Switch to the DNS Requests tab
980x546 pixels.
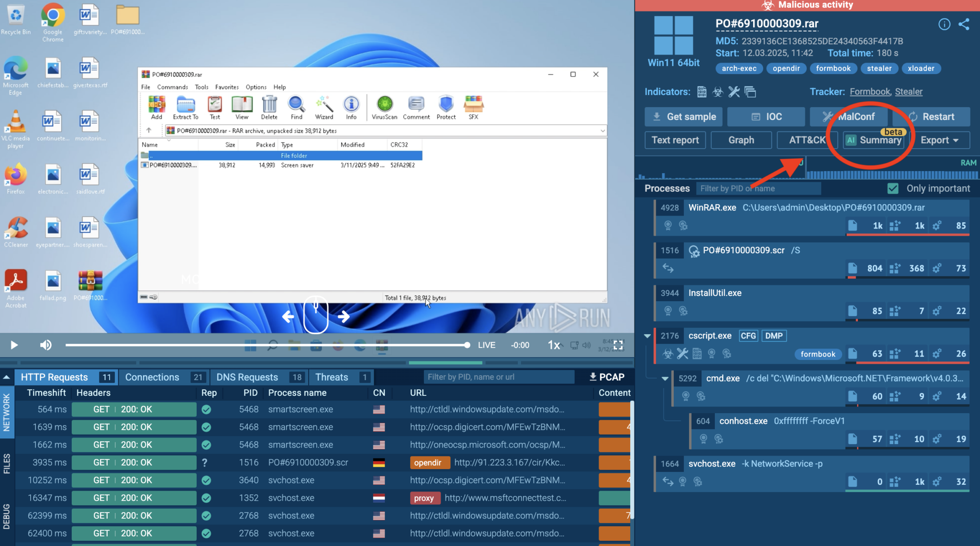click(247, 377)
